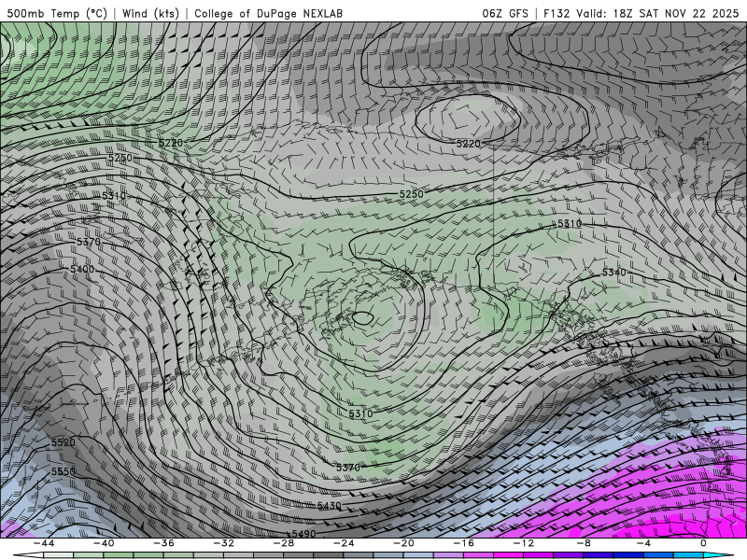Click the -12 colorbar tick label
The width and height of the screenshot is (747, 560).
point(524,543)
